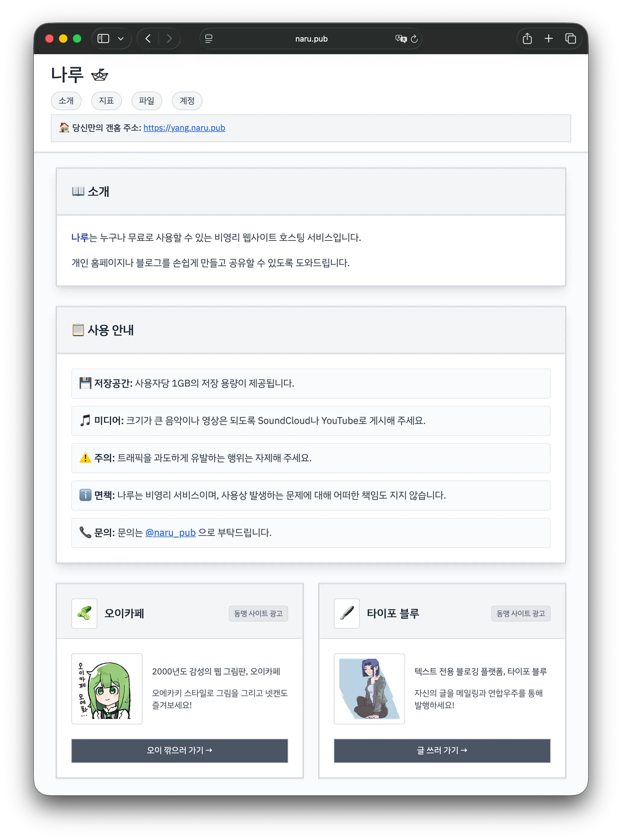Viewport: 622px width, 840px height.
Task: Click the forward navigation arrow
Action: coord(169,39)
